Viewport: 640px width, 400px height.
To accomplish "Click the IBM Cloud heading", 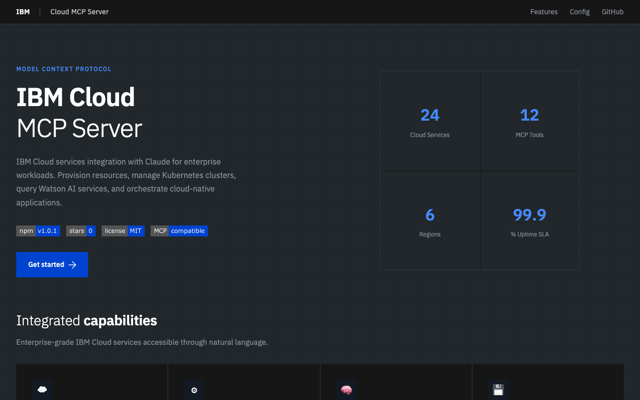I will coord(76,97).
